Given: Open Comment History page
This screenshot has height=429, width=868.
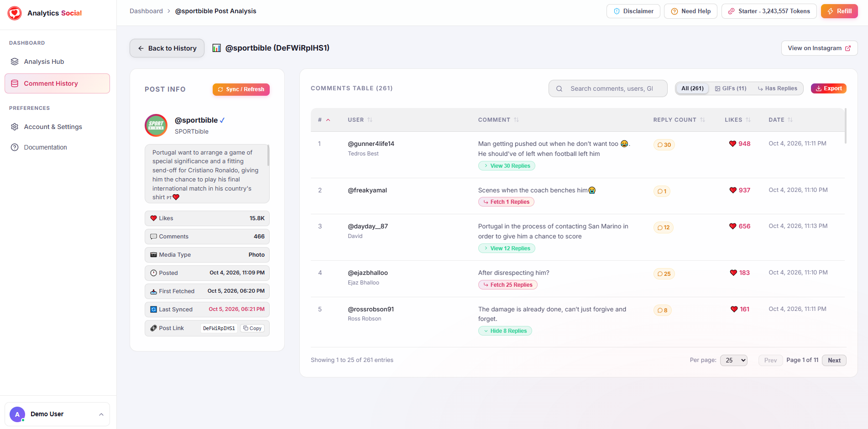Looking at the screenshot, I should click(x=57, y=83).
